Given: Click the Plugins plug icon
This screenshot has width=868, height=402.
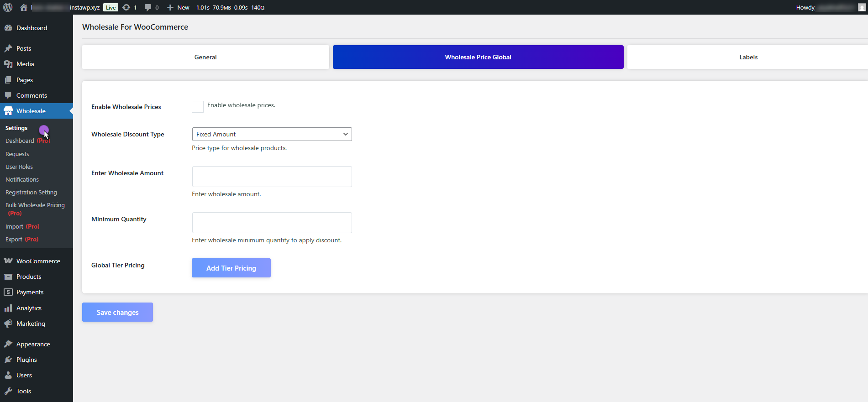Looking at the screenshot, I should [8, 360].
